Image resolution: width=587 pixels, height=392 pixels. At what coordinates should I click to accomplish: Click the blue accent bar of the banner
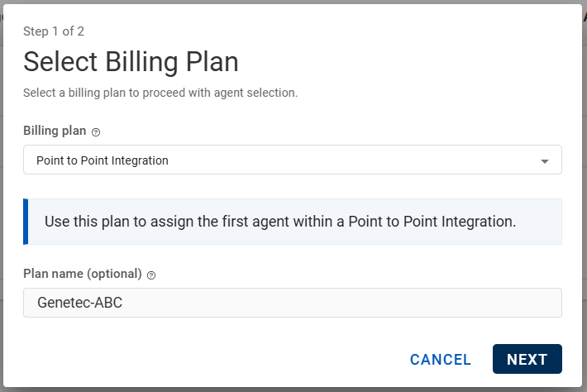pos(26,222)
